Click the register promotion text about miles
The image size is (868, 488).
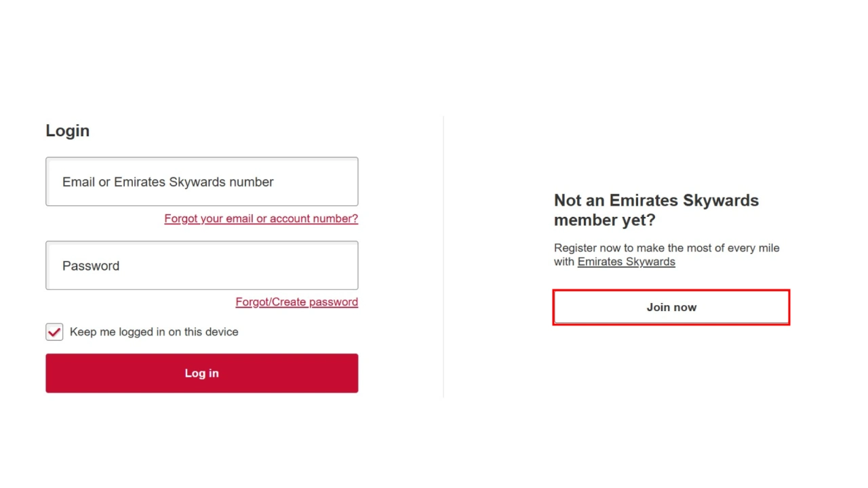click(x=667, y=248)
